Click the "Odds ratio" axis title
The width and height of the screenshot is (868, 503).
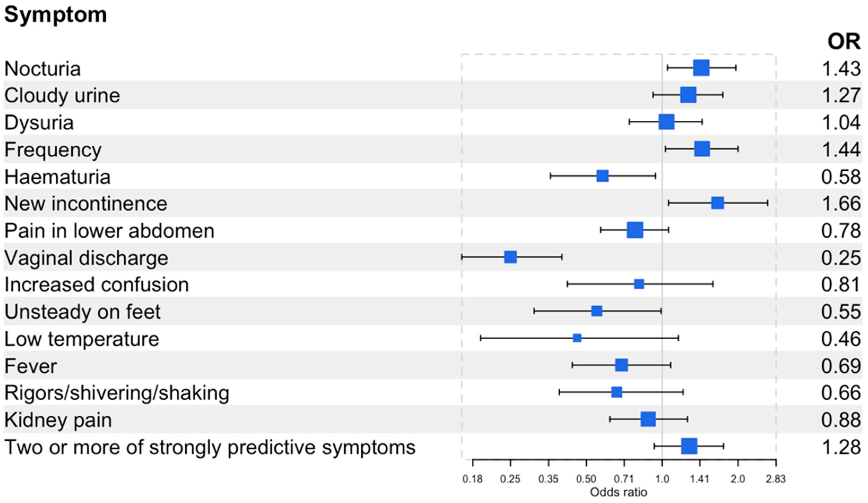[618, 492]
